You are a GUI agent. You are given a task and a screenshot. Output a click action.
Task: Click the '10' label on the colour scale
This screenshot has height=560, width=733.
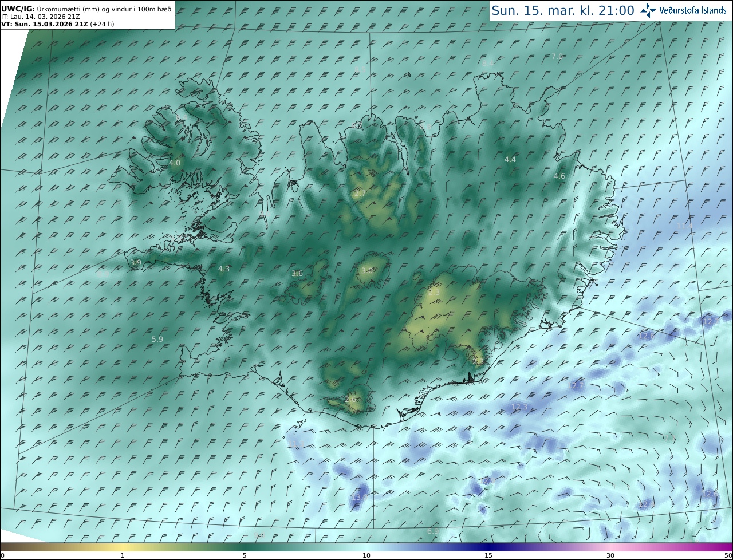(x=366, y=555)
